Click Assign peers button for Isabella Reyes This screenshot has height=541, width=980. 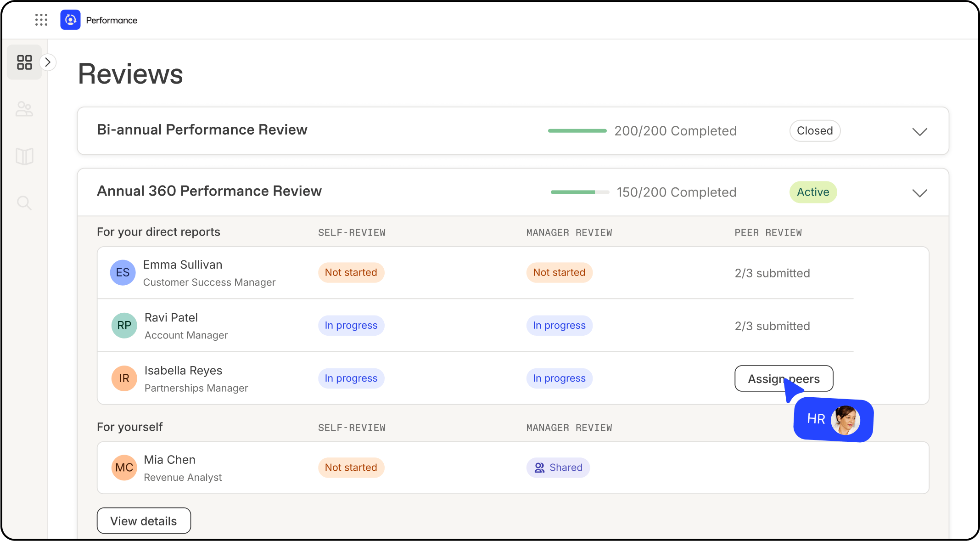pyautogui.click(x=784, y=378)
